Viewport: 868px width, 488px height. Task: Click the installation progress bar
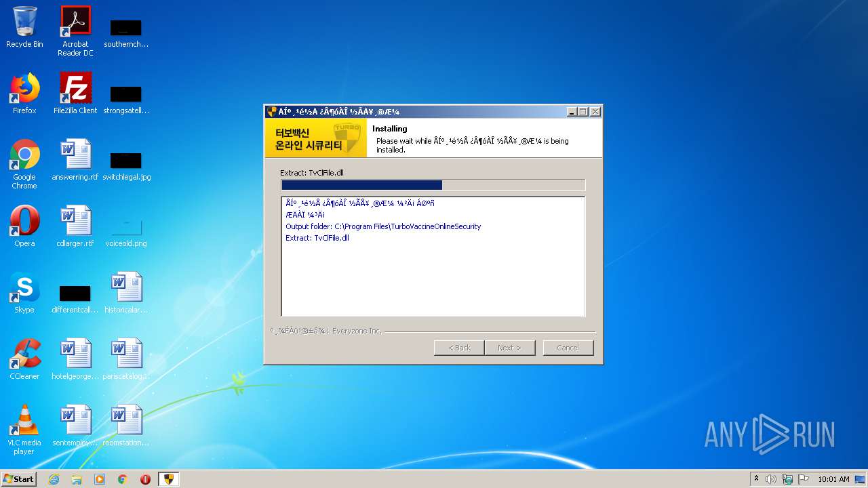pyautogui.click(x=433, y=185)
